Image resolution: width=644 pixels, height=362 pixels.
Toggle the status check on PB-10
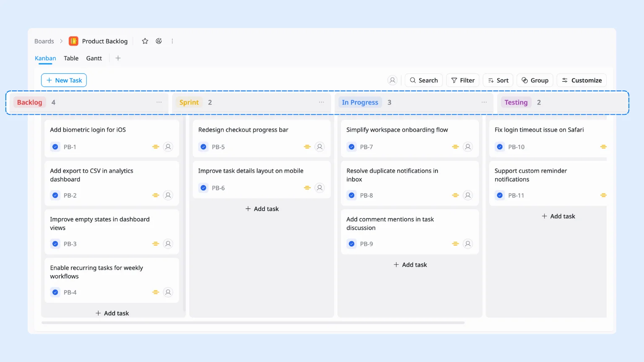click(500, 147)
